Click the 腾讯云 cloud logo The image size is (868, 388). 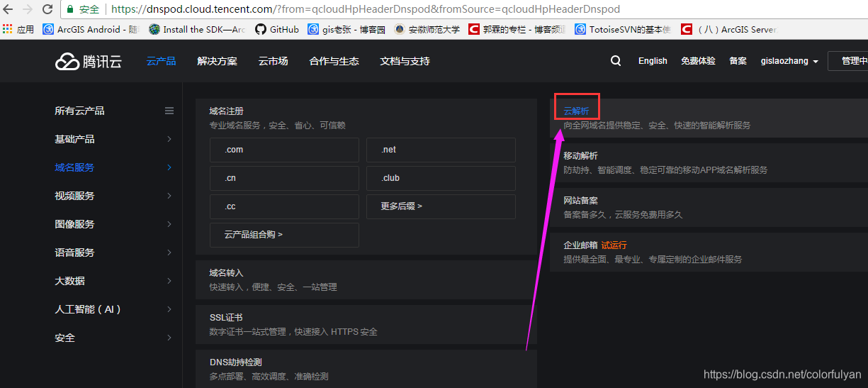coord(89,61)
